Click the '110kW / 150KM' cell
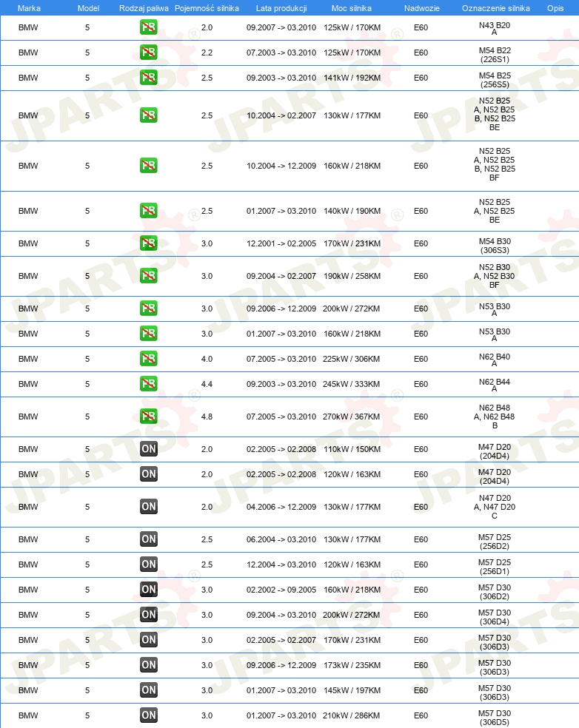The height and width of the screenshot is (728, 579). 352,449
